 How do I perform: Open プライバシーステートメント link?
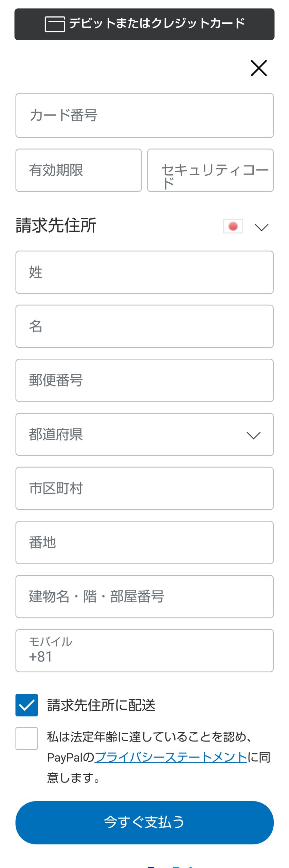tap(171, 757)
